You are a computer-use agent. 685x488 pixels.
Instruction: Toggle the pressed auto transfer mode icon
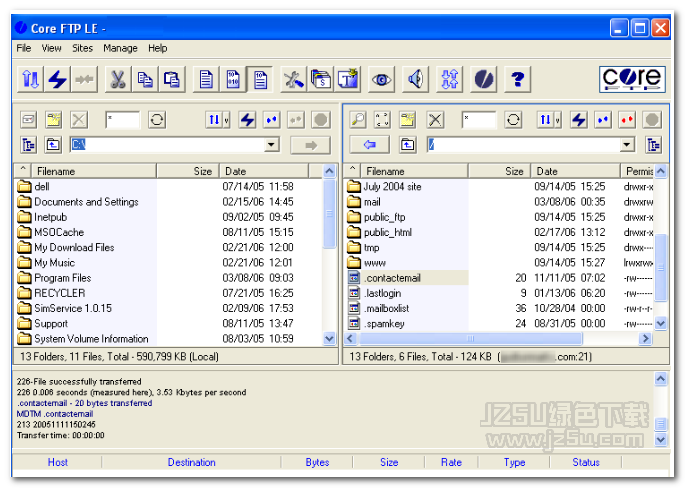(260, 80)
